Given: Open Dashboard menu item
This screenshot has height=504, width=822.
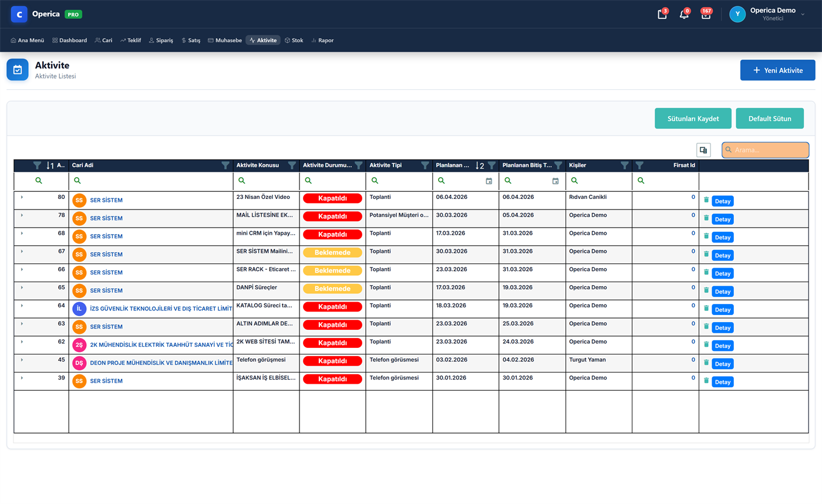Looking at the screenshot, I should [69, 40].
